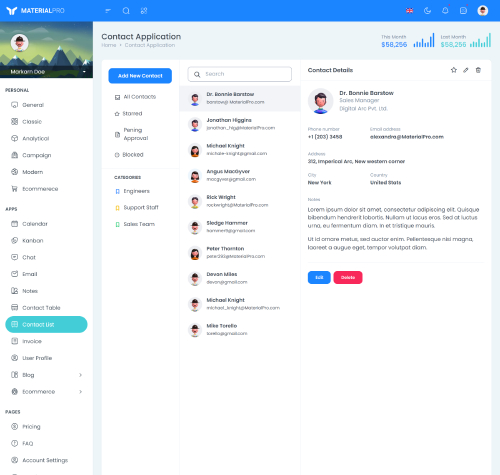500x475 pixels.
Task: Change language using the UK flag icon
Action: tap(410, 11)
